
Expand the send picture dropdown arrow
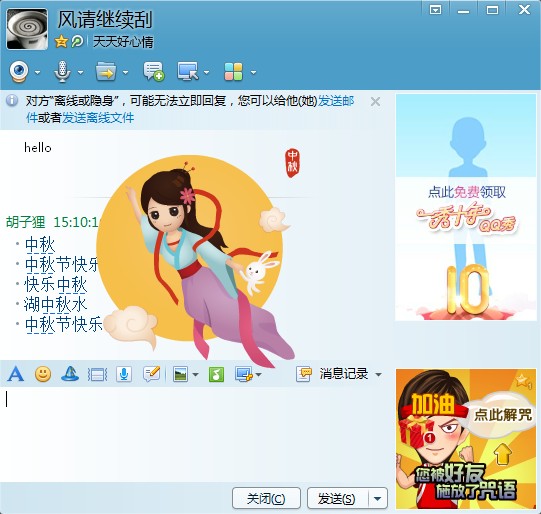[x=195, y=375]
